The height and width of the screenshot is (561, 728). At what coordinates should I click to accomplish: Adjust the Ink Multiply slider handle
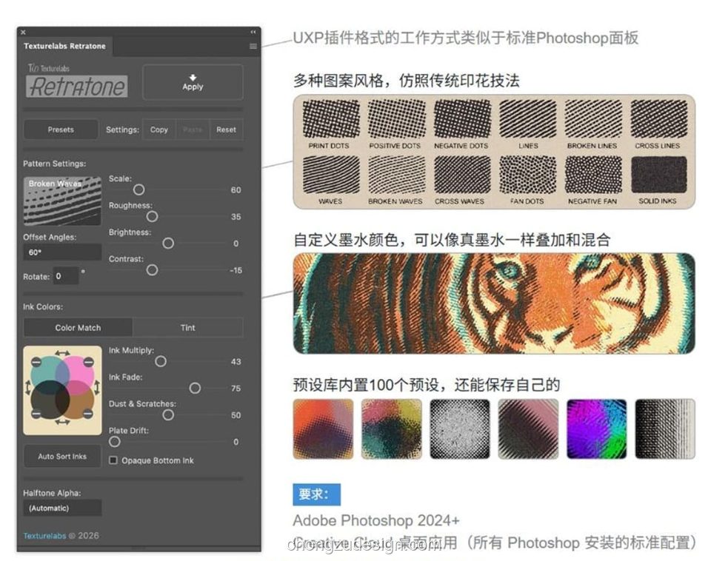(x=161, y=361)
